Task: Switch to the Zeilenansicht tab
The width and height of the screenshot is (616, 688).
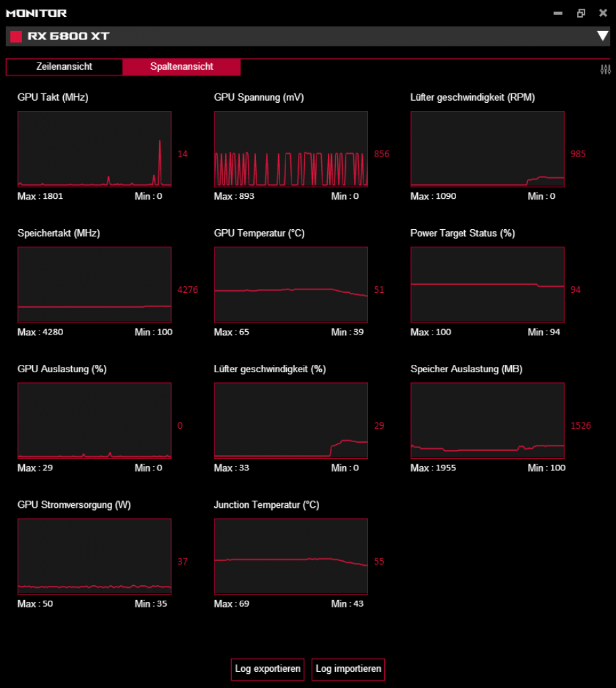Action: 64,67
